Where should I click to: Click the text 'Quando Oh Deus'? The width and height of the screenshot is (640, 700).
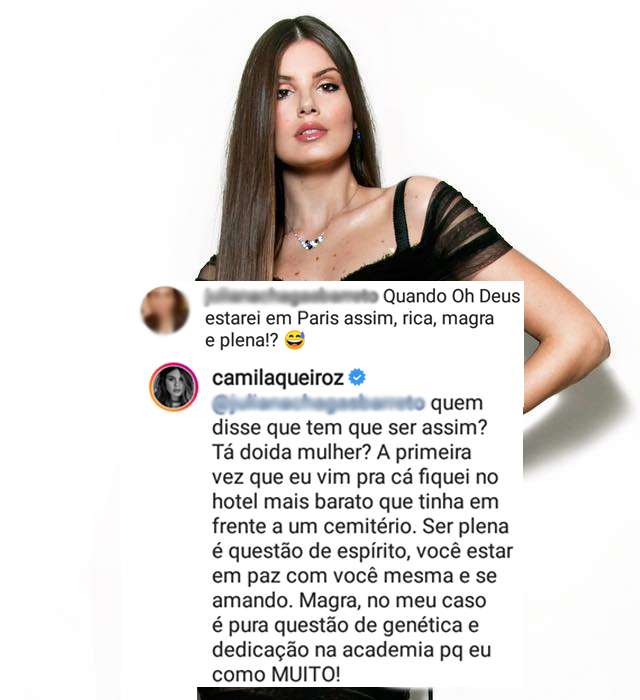(452, 296)
